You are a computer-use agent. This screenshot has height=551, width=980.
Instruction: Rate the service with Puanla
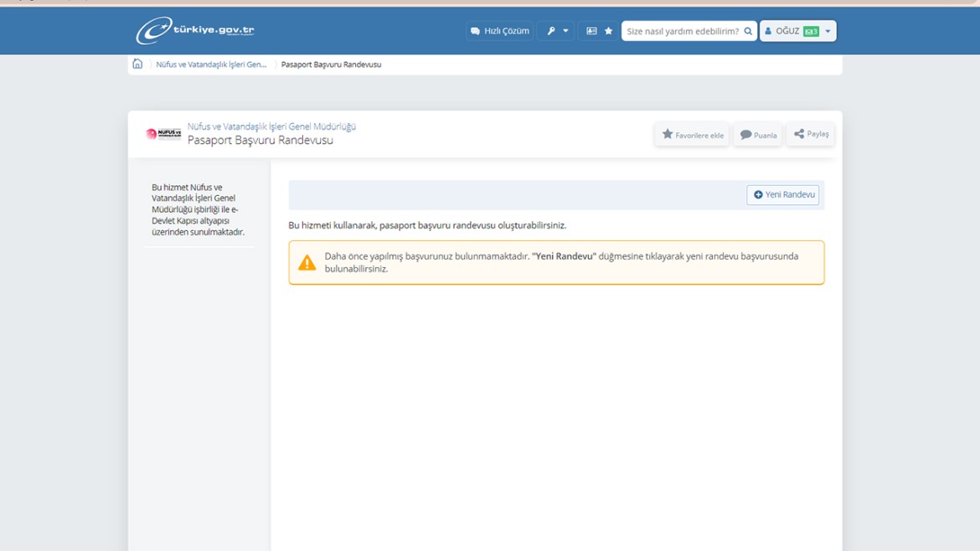click(758, 134)
